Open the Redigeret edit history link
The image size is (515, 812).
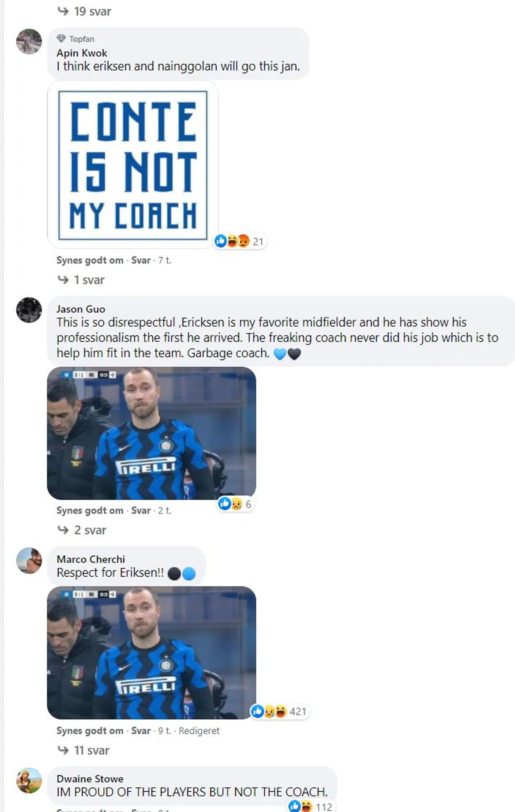(x=199, y=730)
